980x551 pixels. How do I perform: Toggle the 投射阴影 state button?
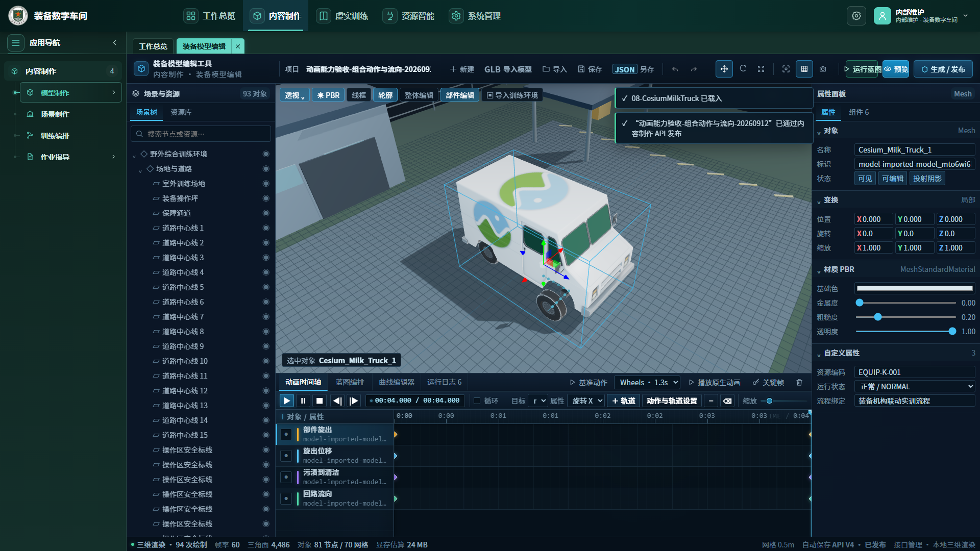point(927,179)
